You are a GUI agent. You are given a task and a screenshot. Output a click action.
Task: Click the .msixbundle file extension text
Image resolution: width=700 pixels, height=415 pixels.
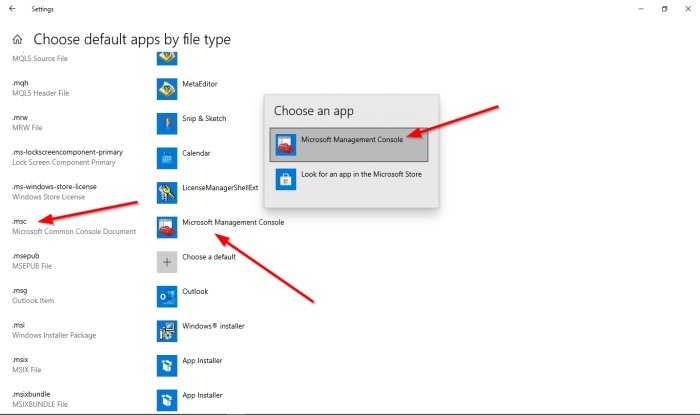31,394
